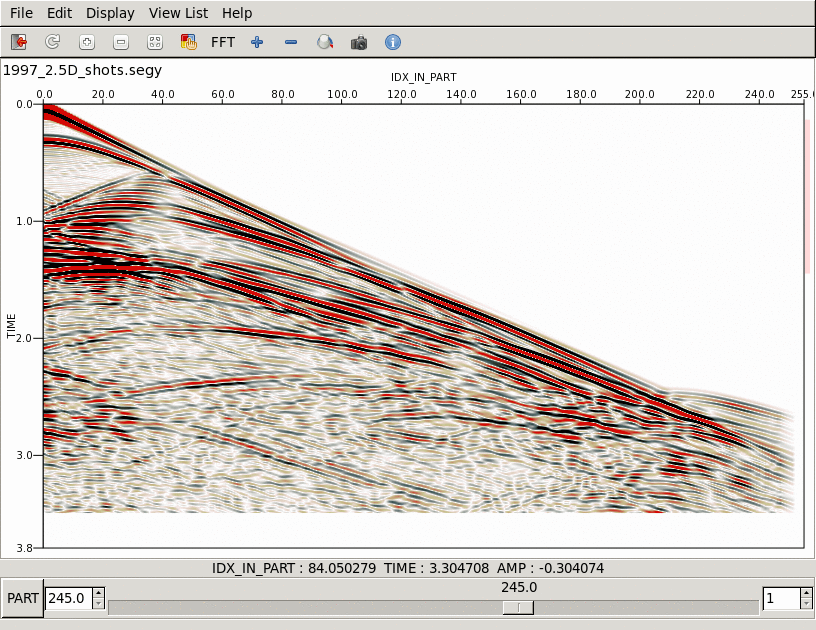
Task: Click the PART button
Action: (22, 598)
